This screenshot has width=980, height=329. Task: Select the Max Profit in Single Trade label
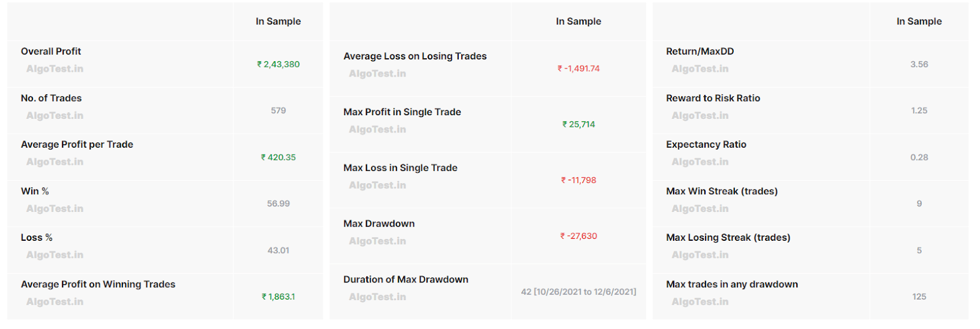click(x=402, y=112)
